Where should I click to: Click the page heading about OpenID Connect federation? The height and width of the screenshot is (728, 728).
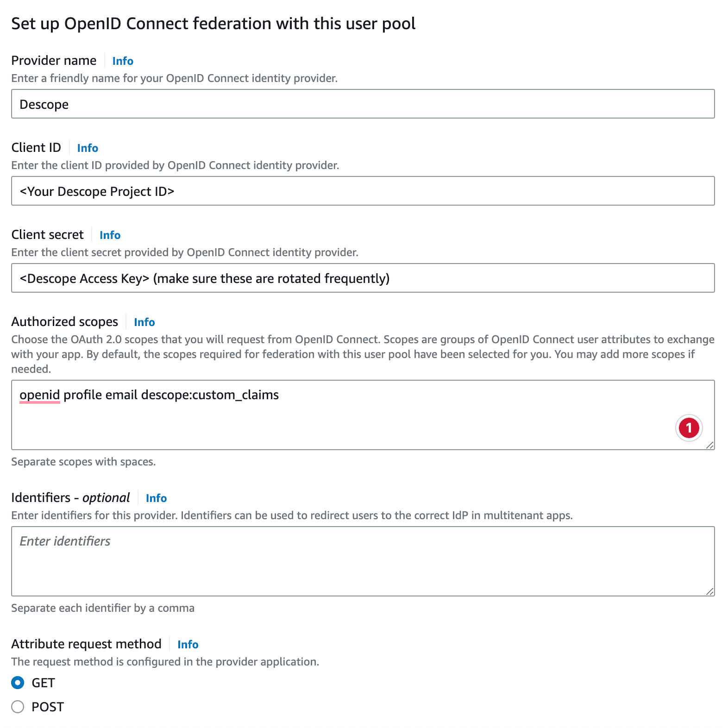(x=214, y=23)
